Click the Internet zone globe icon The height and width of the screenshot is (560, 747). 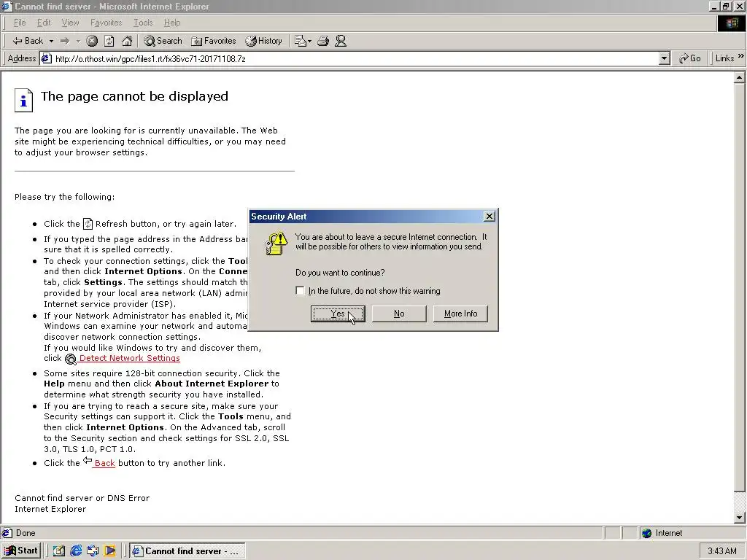[646, 533]
